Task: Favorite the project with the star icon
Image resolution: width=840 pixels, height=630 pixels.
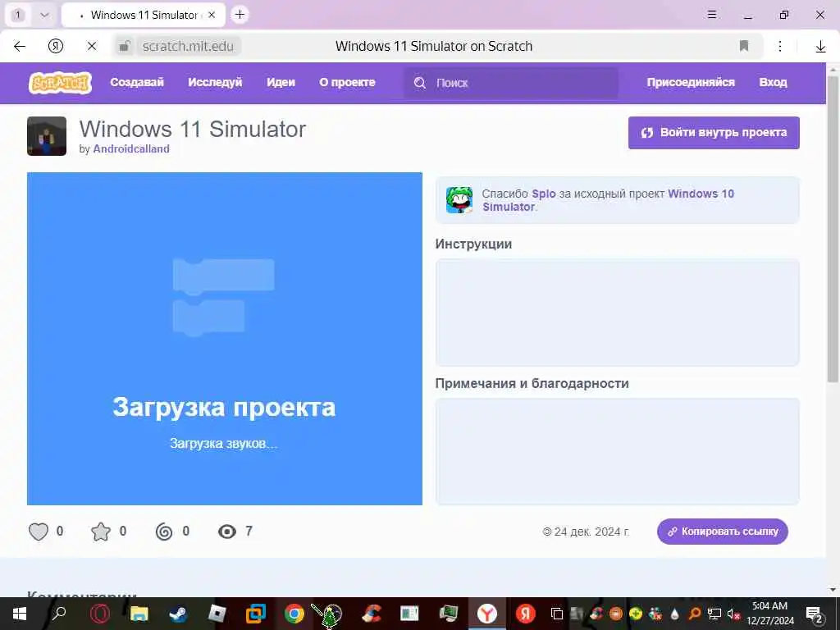Action: 101,532
